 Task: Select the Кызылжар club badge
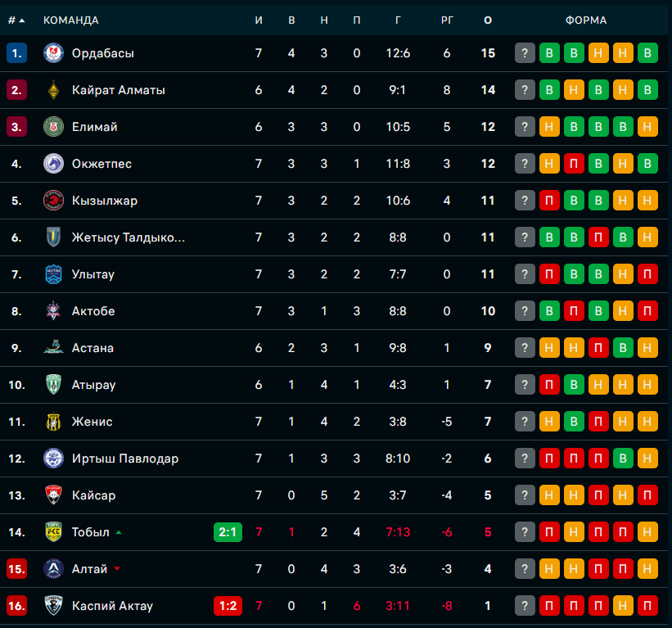pos(53,201)
